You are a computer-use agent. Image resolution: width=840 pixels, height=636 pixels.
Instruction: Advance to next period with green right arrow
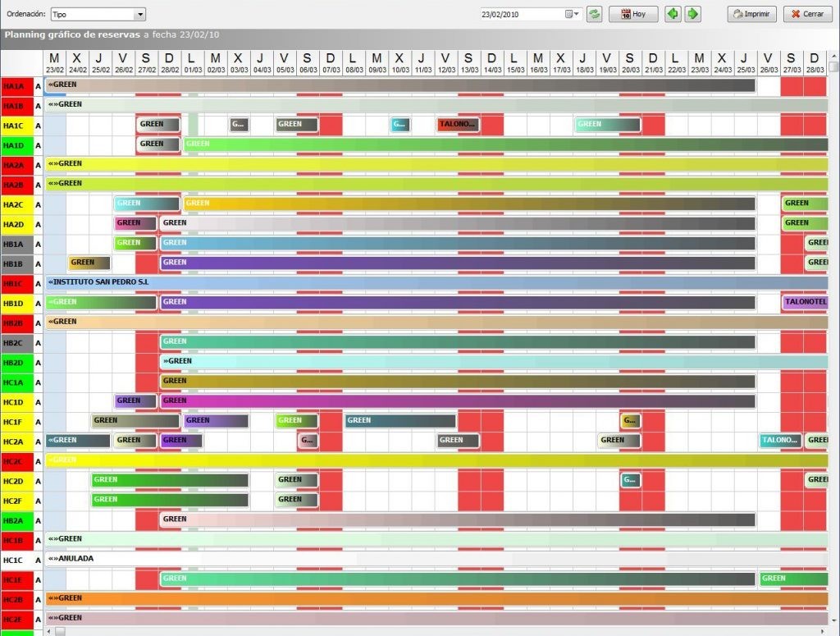click(692, 15)
